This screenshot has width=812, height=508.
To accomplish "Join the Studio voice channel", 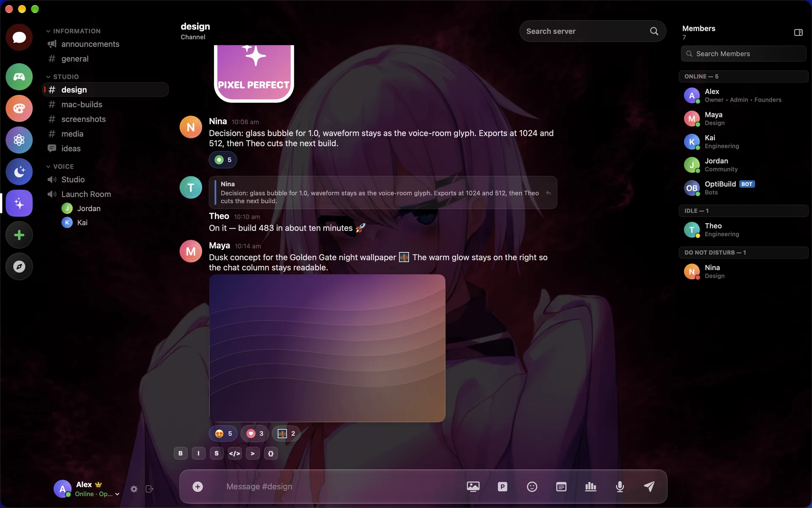I will pyautogui.click(x=105, y=179).
